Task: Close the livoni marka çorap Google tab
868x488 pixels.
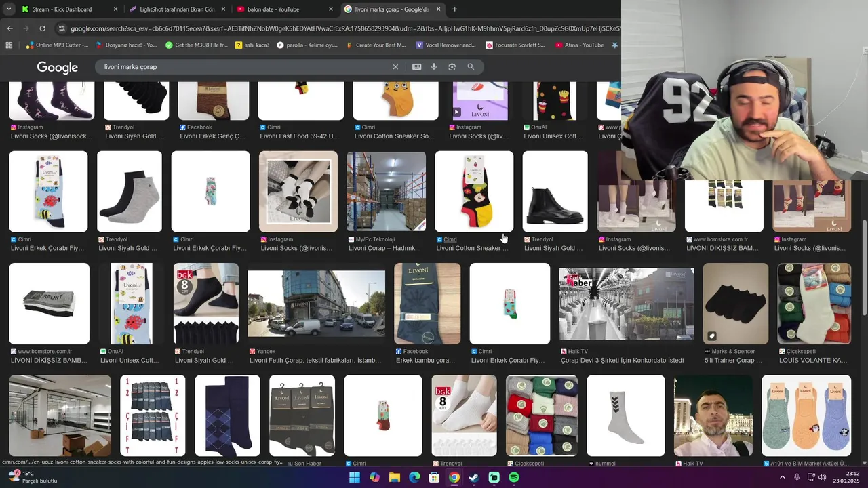Action: click(438, 9)
